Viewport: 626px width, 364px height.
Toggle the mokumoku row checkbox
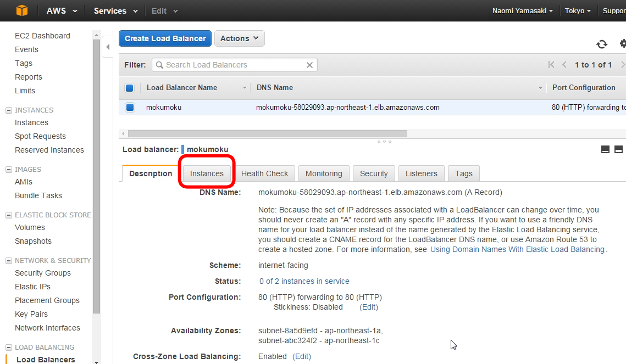pos(130,107)
